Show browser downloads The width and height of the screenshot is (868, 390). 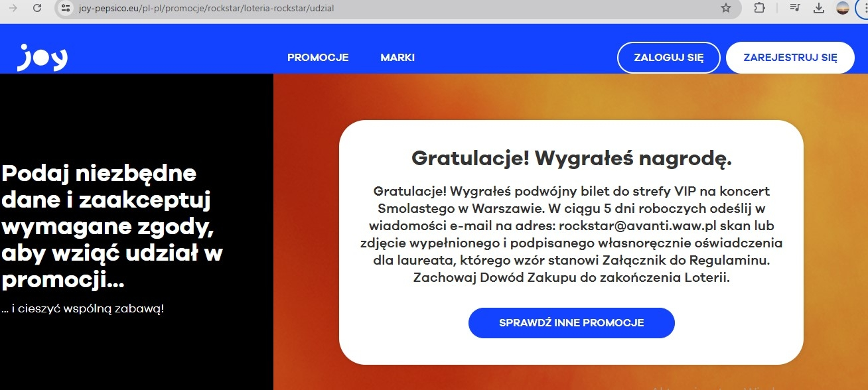tap(819, 8)
